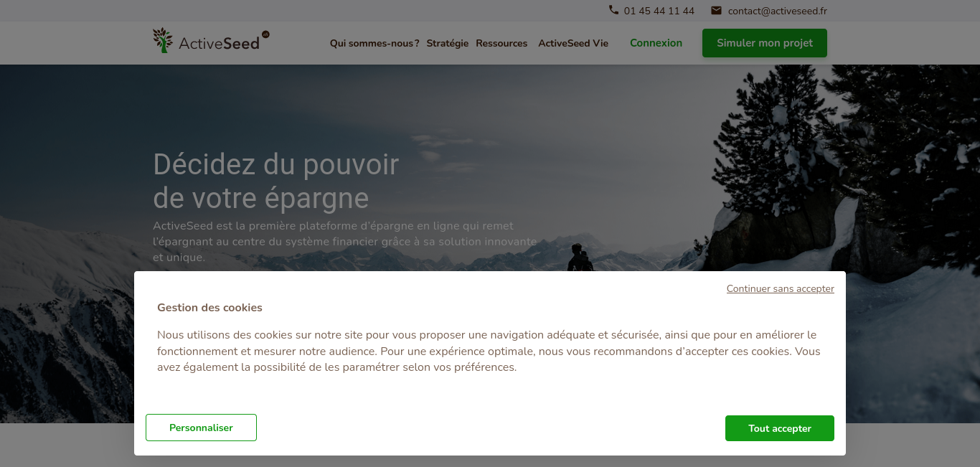Screen dimensions: 980x467
Task: Click the cookie description paragraph text
Action: pos(489,351)
